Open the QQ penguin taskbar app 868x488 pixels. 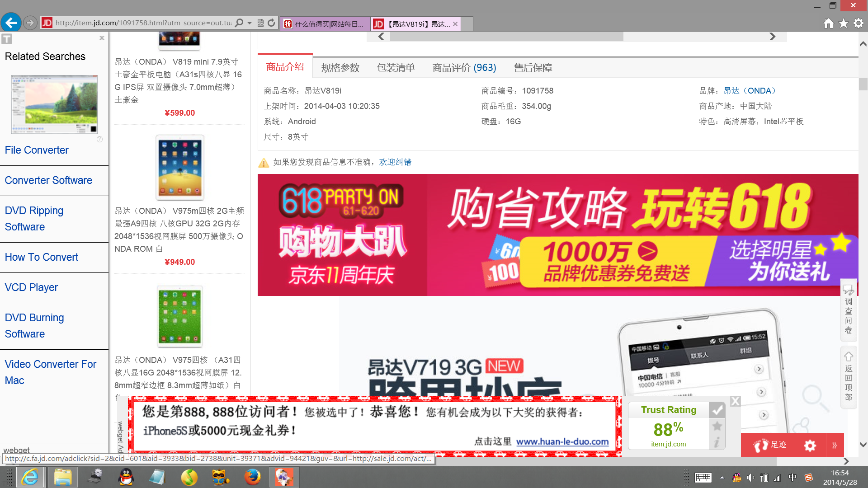tap(126, 477)
